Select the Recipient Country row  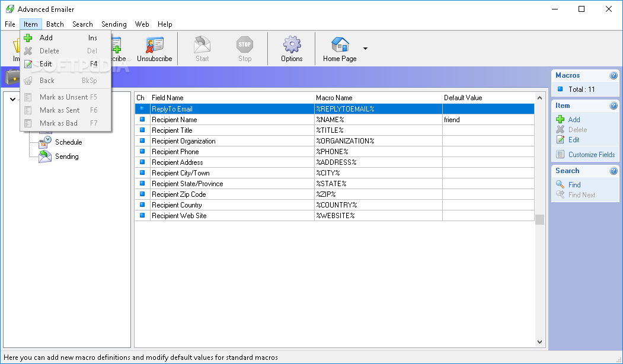click(x=334, y=205)
